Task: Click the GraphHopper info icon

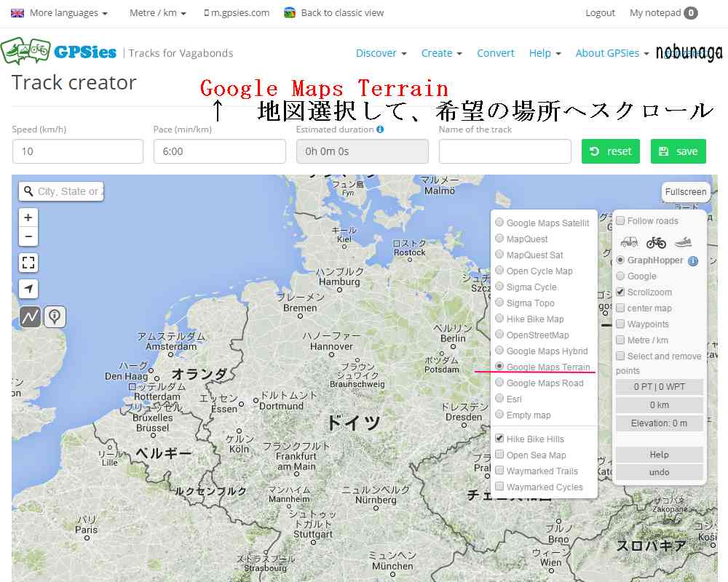Action: [x=693, y=261]
